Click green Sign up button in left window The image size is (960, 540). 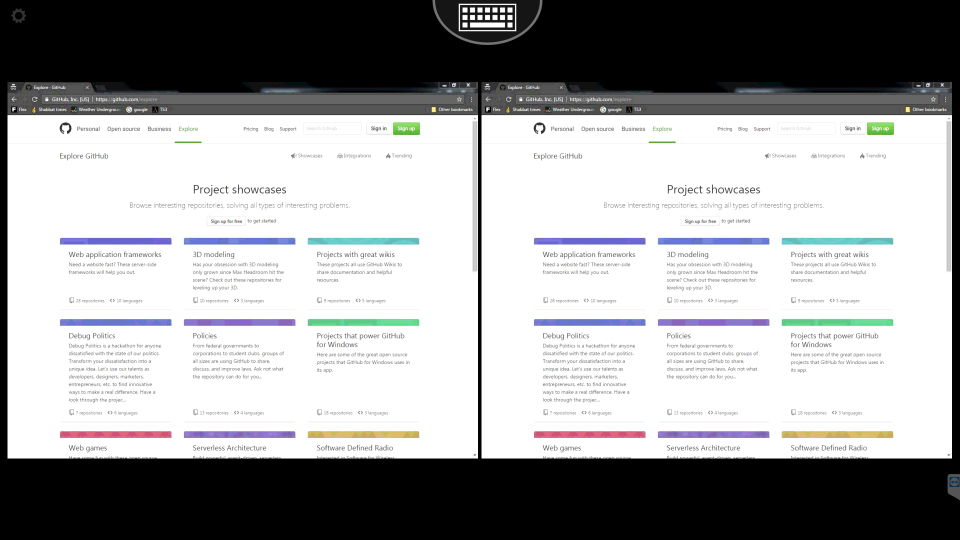(x=407, y=129)
